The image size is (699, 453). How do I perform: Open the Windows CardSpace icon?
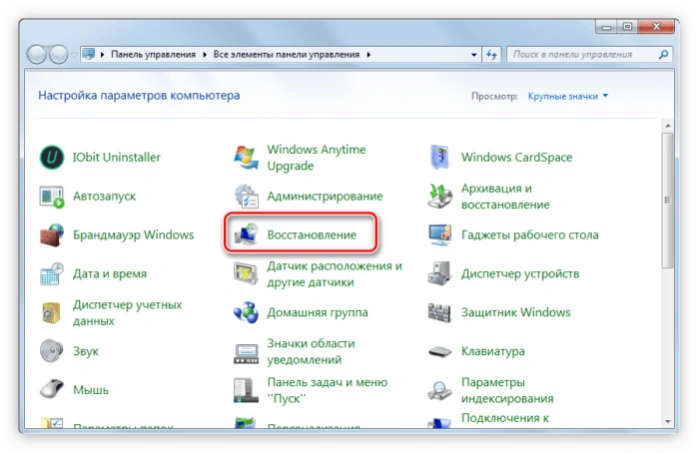[x=440, y=157]
